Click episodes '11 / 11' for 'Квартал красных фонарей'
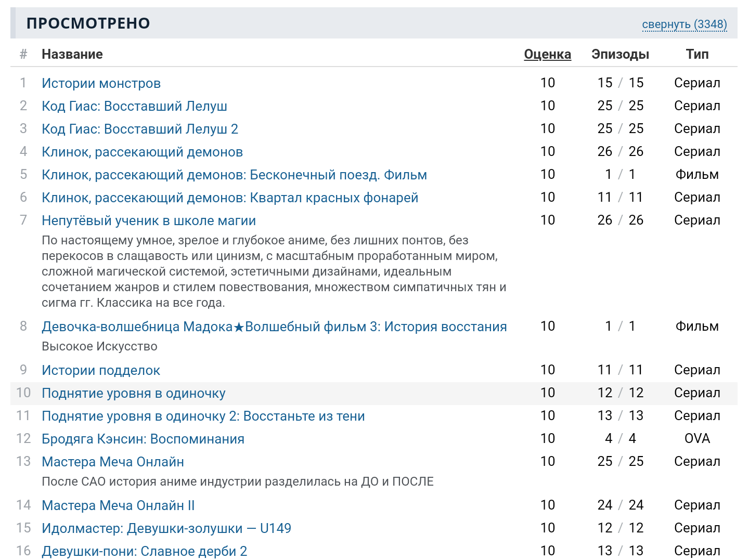 click(x=620, y=197)
